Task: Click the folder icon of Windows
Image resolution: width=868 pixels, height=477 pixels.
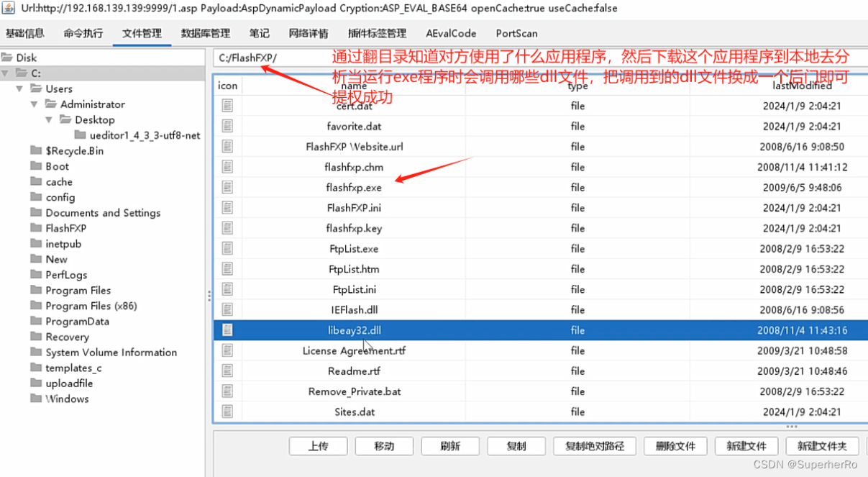Action: (x=36, y=399)
